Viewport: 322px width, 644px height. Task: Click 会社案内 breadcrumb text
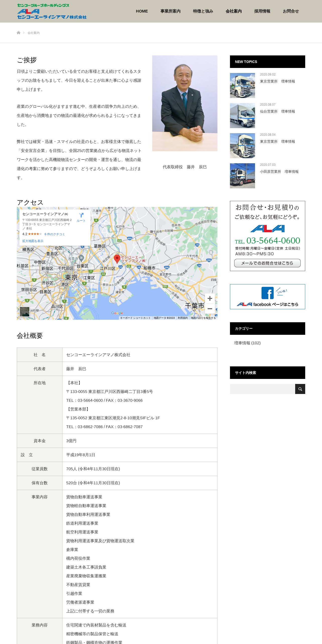tap(34, 33)
